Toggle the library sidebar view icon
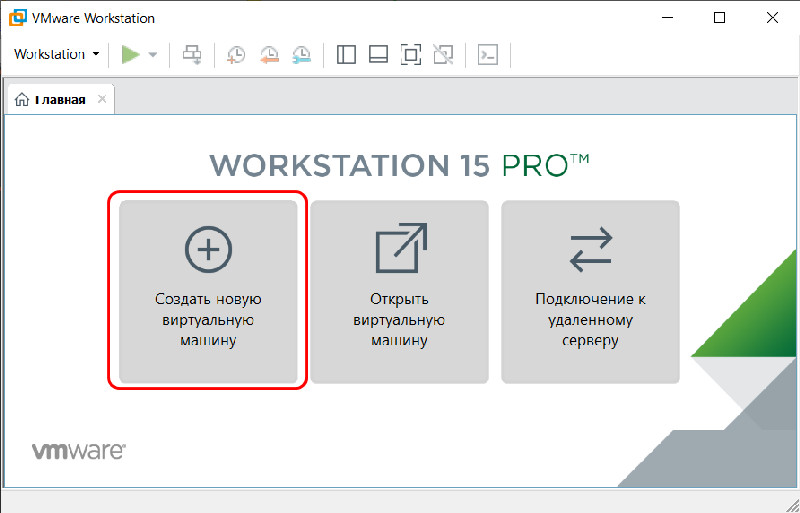Screen dimensions: 800x513 pos(346,55)
